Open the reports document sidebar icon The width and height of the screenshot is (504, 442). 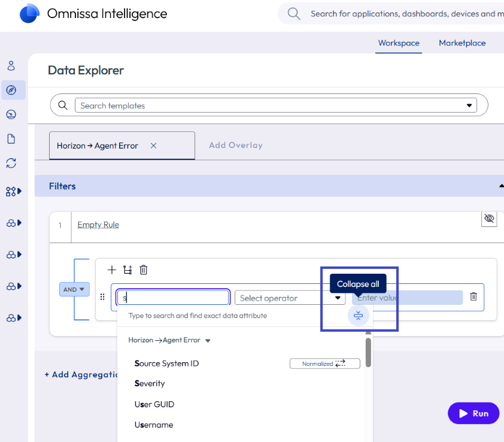pyautogui.click(x=11, y=138)
